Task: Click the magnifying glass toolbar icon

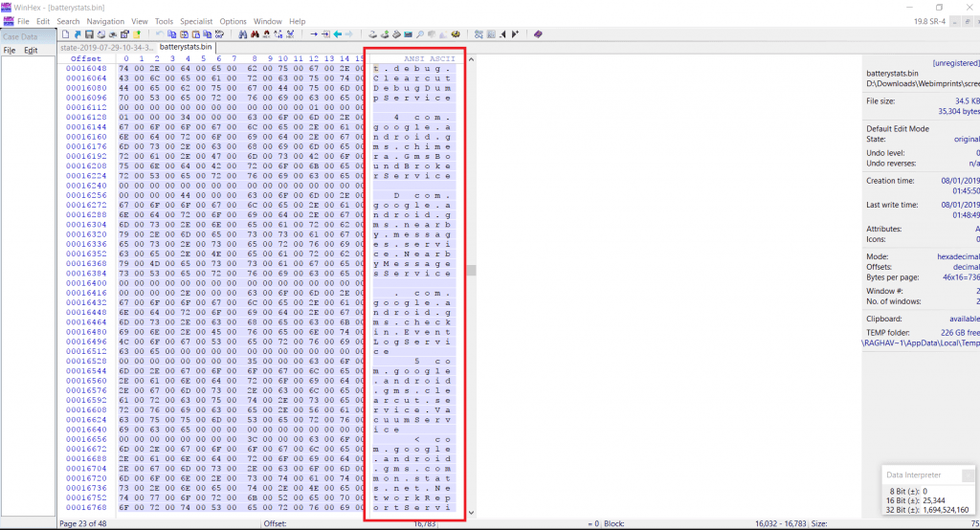Action: click(x=420, y=34)
